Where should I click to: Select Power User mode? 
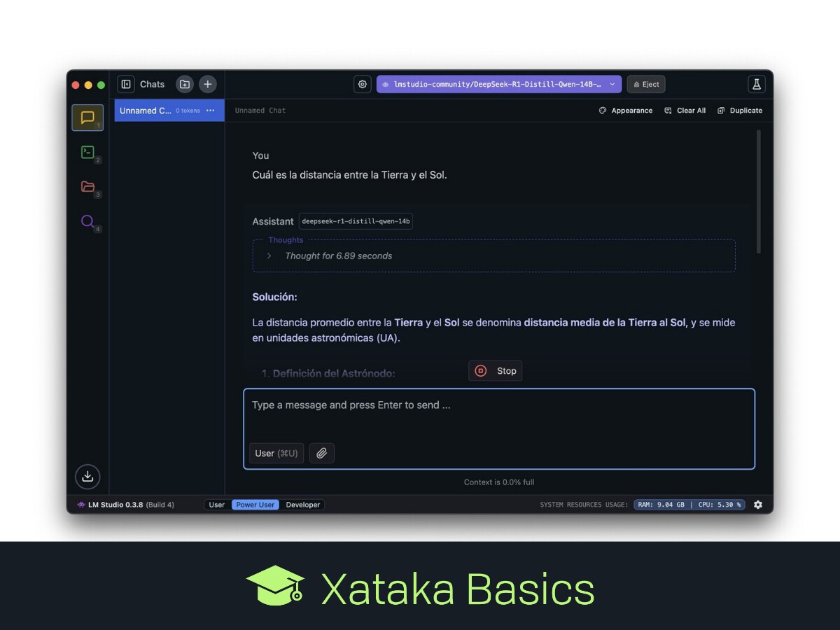point(255,505)
